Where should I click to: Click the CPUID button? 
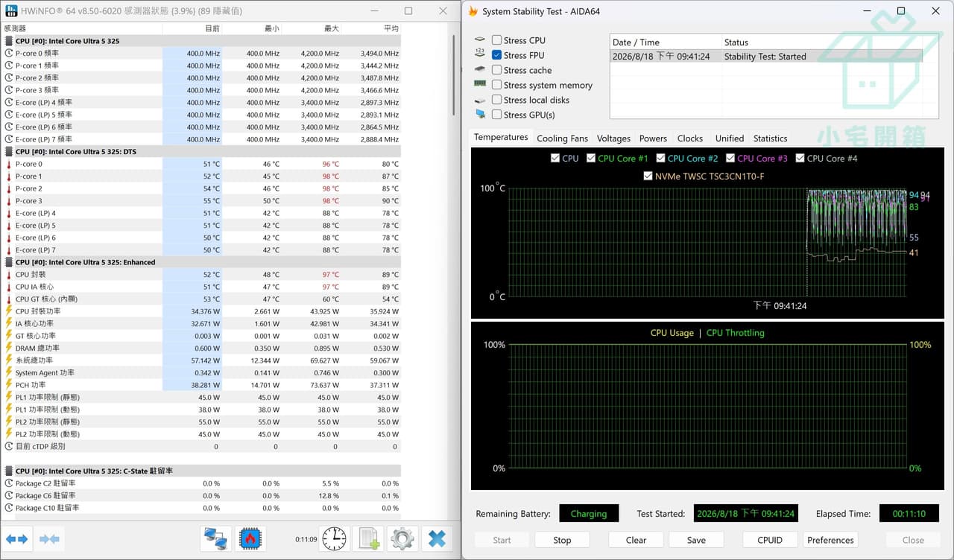tap(770, 540)
